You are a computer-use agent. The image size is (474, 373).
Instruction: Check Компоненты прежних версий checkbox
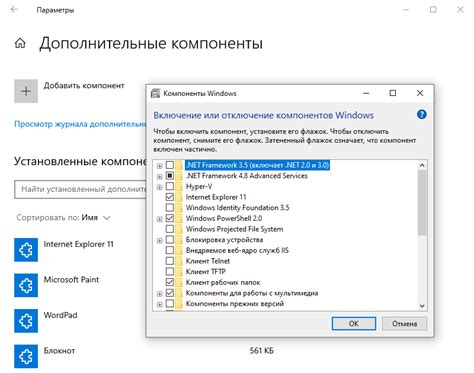170,304
